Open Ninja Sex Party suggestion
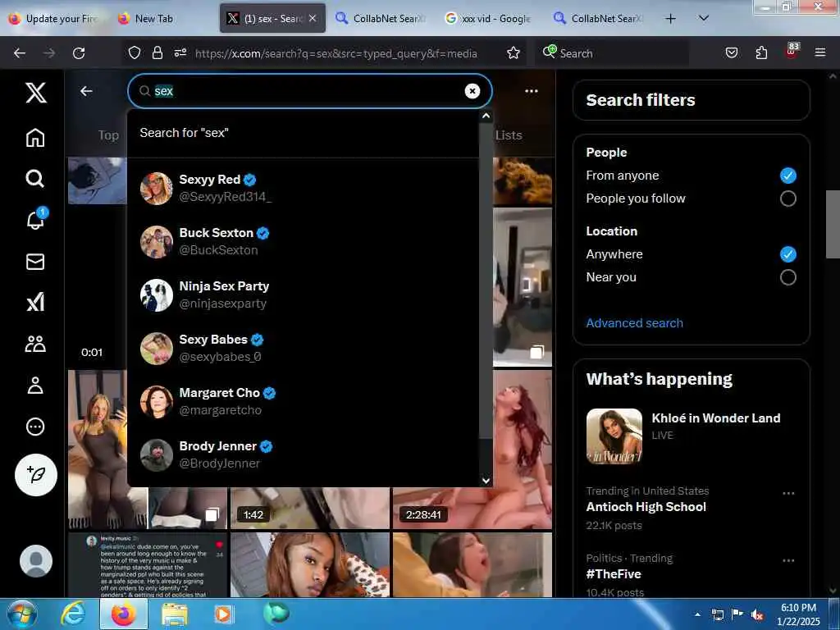 click(304, 294)
